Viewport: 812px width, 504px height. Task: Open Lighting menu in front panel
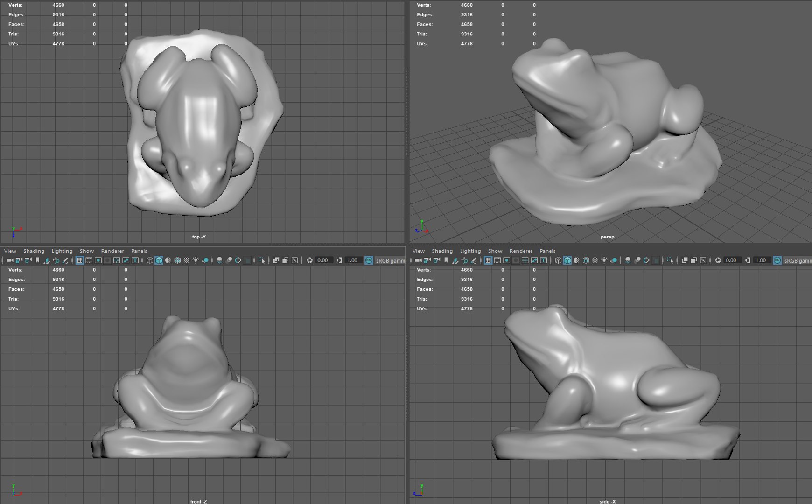(62, 251)
